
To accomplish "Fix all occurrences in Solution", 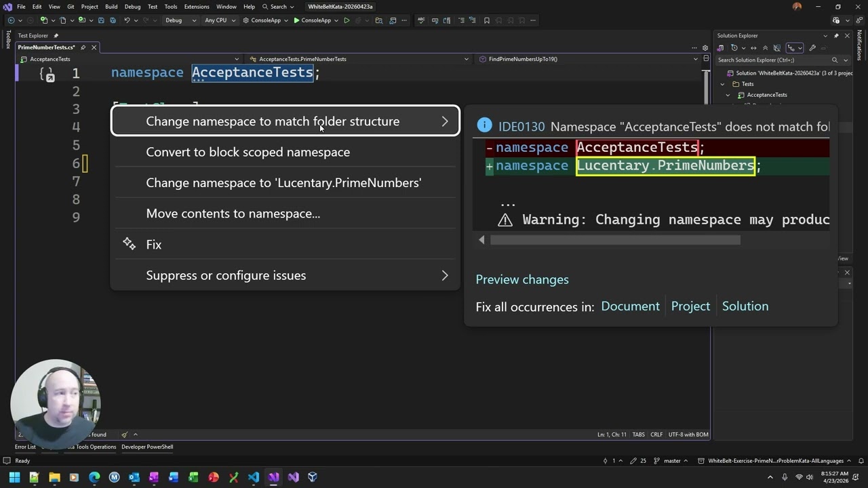I will [745, 306].
